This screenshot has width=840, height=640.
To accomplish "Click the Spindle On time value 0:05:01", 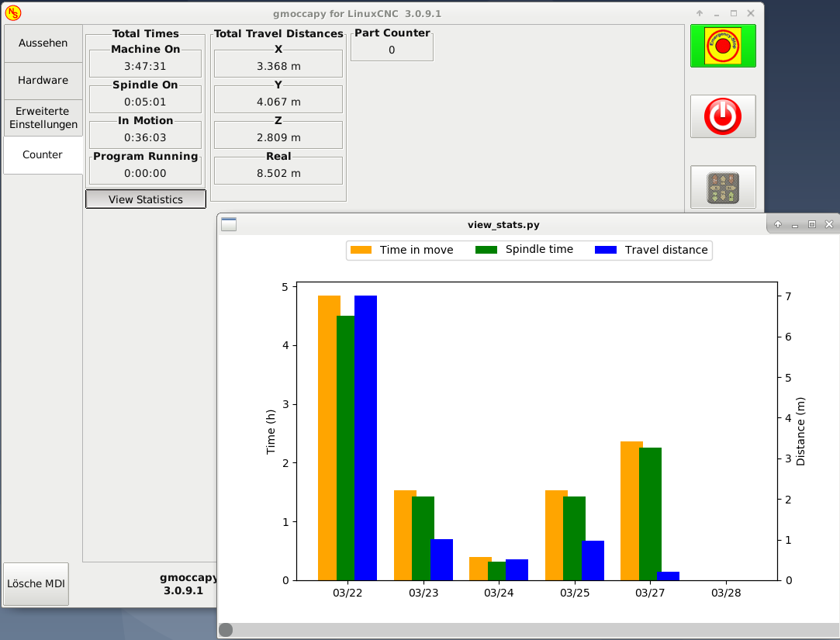I will (145, 102).
